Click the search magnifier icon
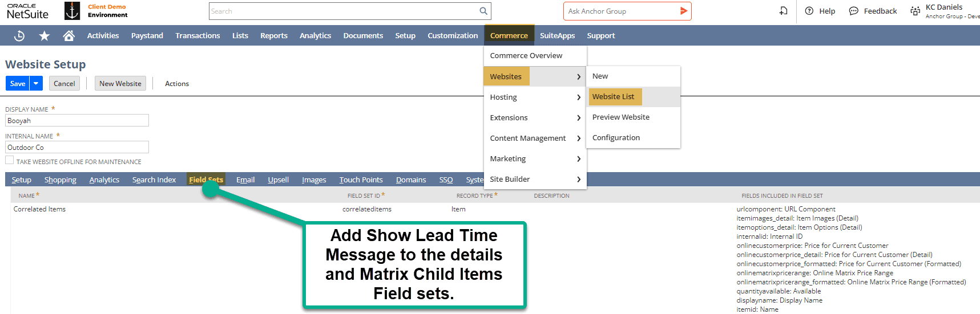Screen dimensions: 980x314 [483, 11]
